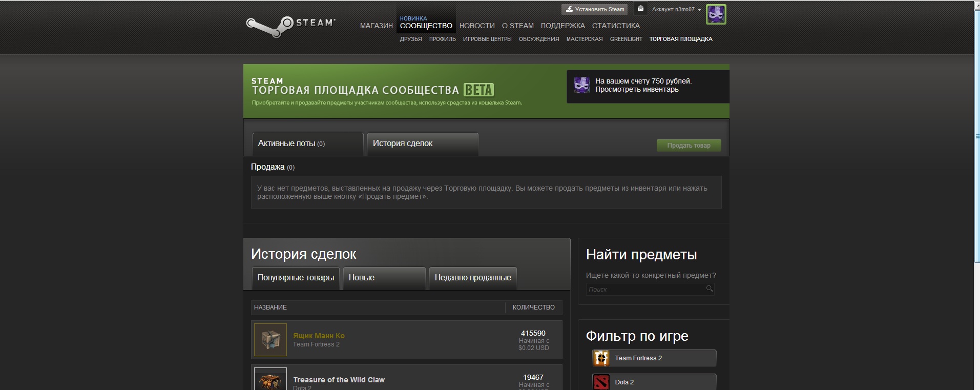
Task: Click the Ящик Манн Ко crate icon
Action: pos(270,340)
